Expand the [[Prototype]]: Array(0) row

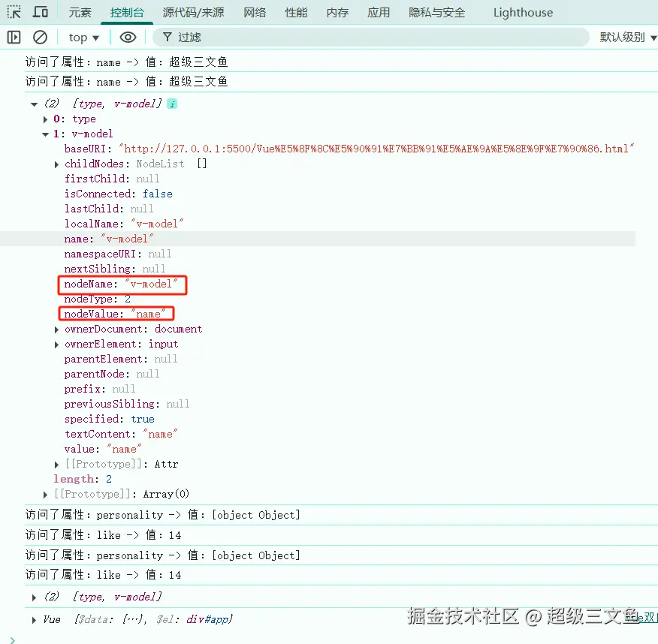[45, 495]
